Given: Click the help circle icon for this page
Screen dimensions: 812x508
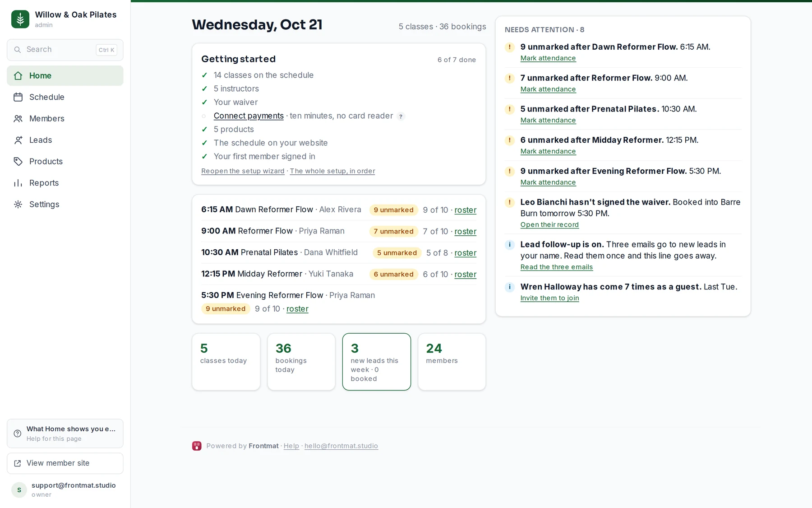Looking at the screenshot, I should pos(18,433).
